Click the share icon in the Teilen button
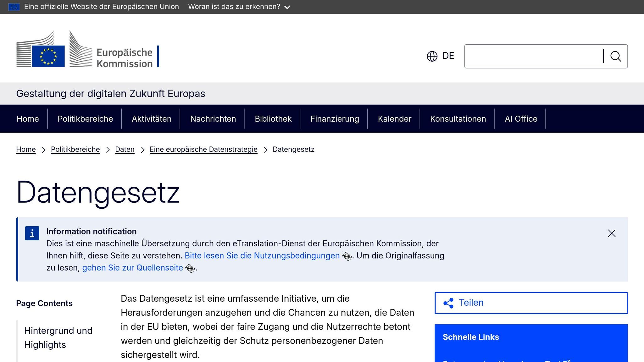The width and height of the screenshot is (644, 362). (x=448, y=303)
